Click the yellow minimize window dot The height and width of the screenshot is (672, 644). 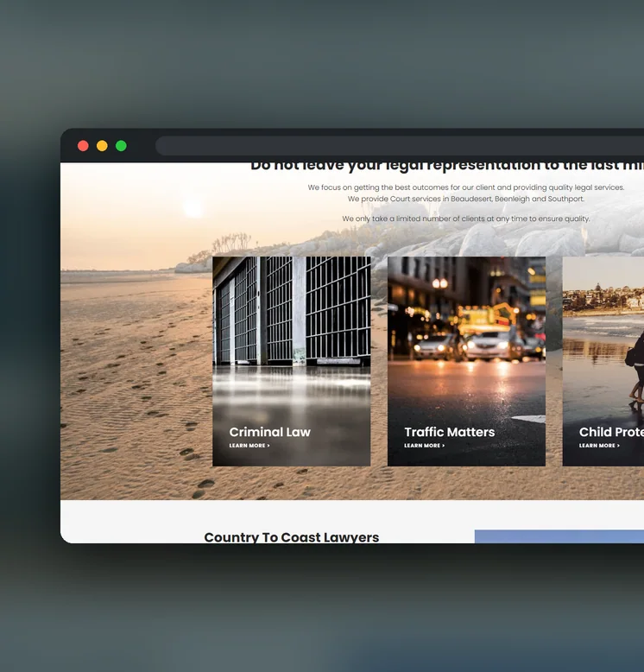click(x=102, y=146)
